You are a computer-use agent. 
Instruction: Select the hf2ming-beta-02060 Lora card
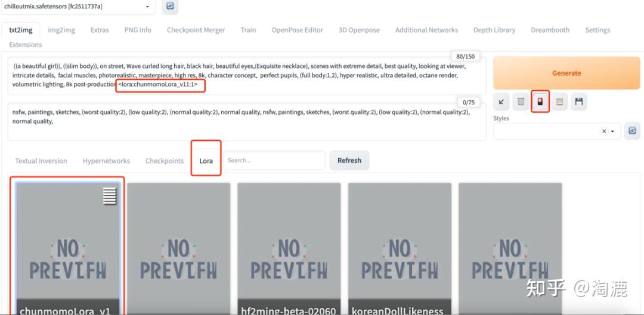289,248
